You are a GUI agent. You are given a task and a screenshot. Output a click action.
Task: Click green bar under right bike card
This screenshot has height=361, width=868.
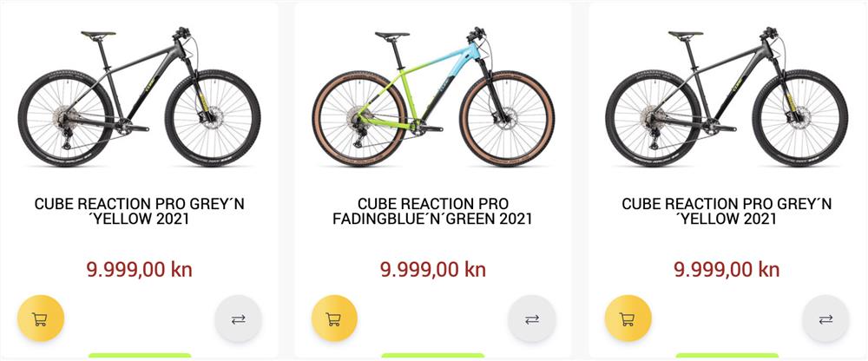[727, 356]
